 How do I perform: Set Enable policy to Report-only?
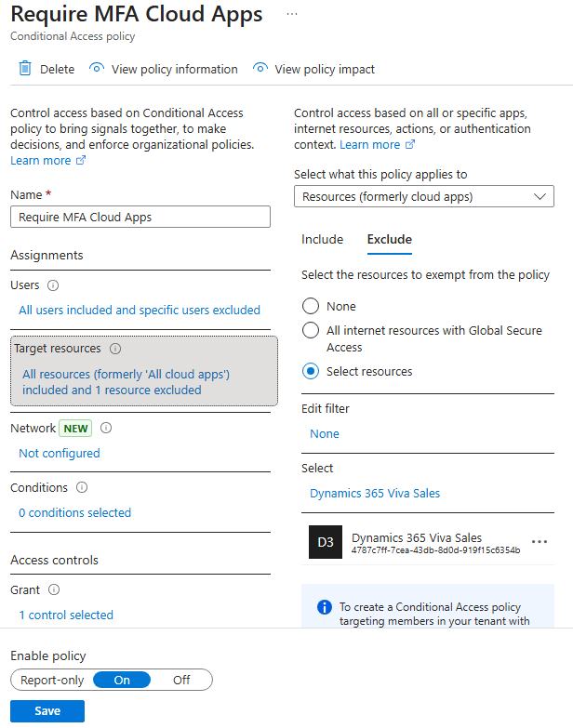pos(52,681)
